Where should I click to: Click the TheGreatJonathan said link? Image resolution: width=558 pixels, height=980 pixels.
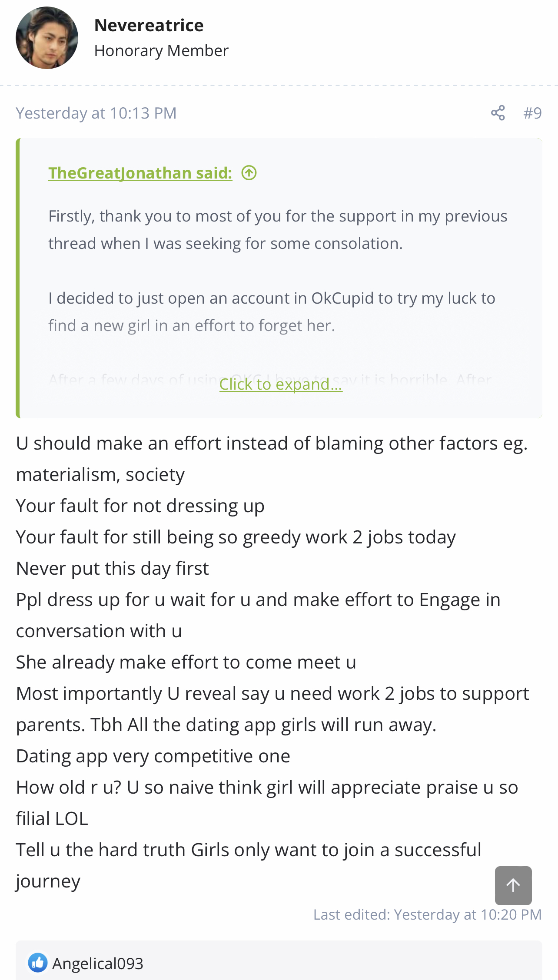pyautogui.click(x=140, y=173)
